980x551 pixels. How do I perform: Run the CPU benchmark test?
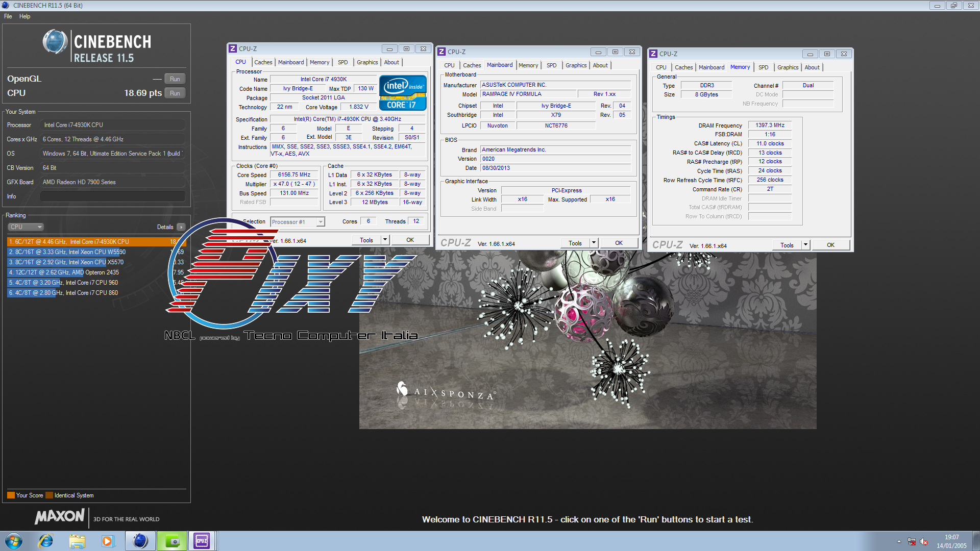pyautogui.click(x=175, y=93)
